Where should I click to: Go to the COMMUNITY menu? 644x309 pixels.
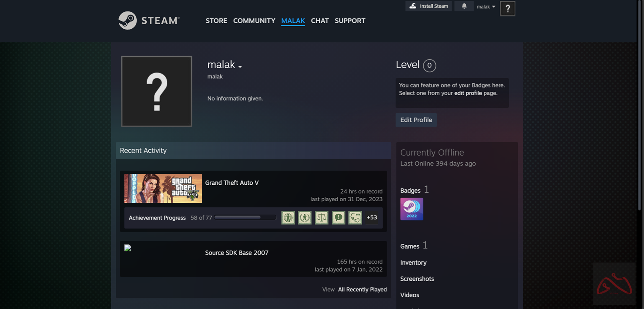pyautogui.click(x=254, y=21)
